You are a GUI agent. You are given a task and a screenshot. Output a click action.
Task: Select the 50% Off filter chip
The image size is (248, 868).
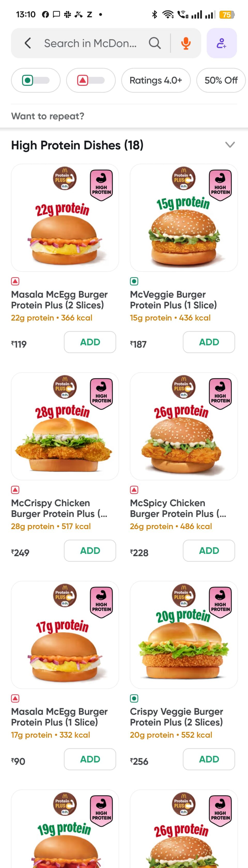click(x=221, y=80)
